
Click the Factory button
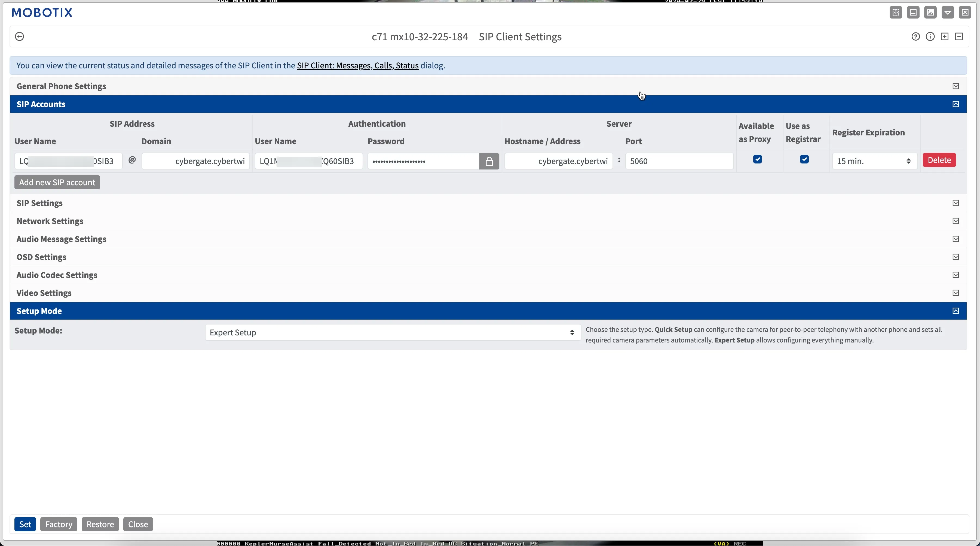[59, 524]
